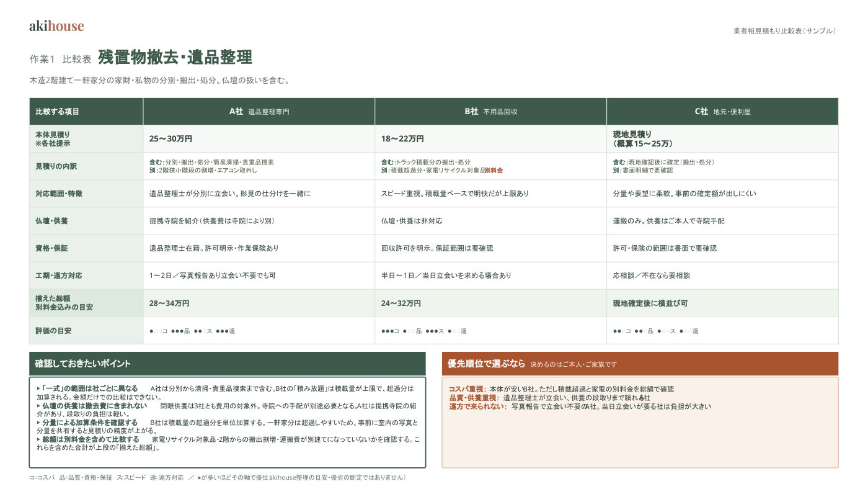Viewport: 868px width, 489px height.
Task: Click the 18〜22万円 cell
Action: click(x=491, y=139)
